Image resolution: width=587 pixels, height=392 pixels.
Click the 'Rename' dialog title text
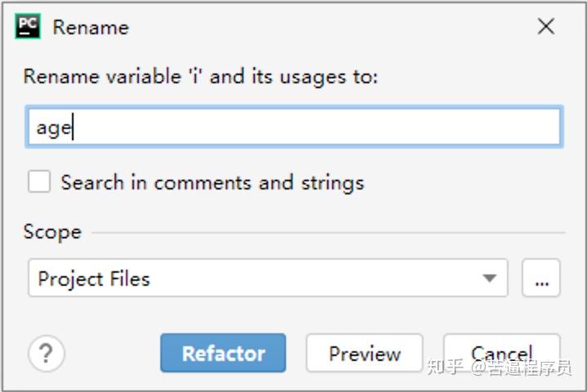(x=91, y=27)
